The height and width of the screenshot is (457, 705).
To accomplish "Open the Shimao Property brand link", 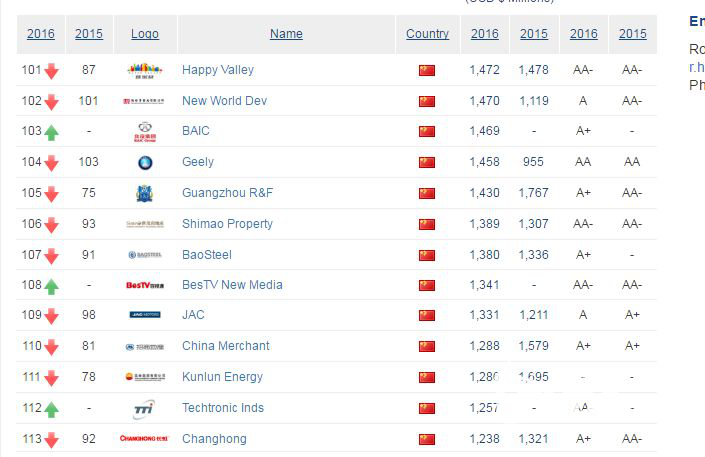I will [x=228, y=224].
